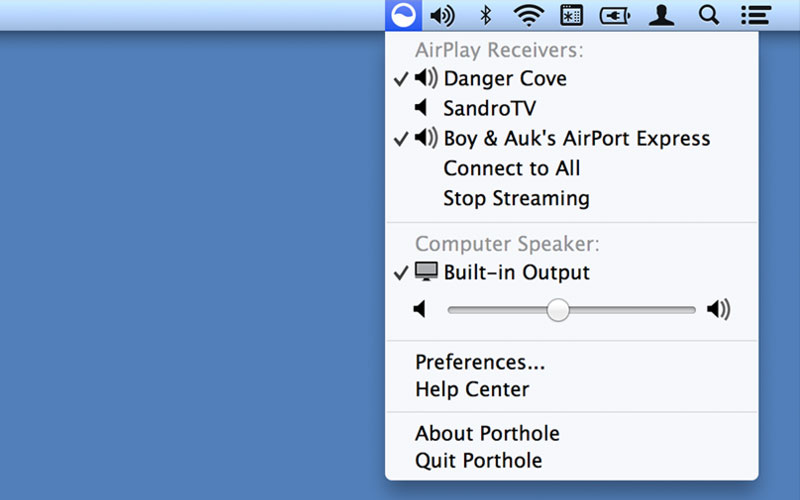Open Spotlight search magnifier icon
Image resolution: width=800 pixels, height=500 pixels.
coord(709,16)
